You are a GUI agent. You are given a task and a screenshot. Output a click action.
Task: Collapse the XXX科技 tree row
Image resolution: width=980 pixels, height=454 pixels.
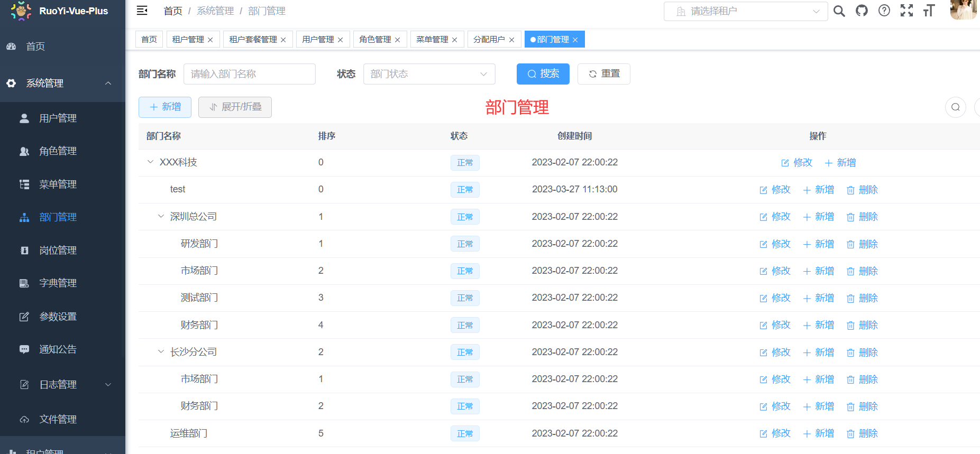point(150,162)
